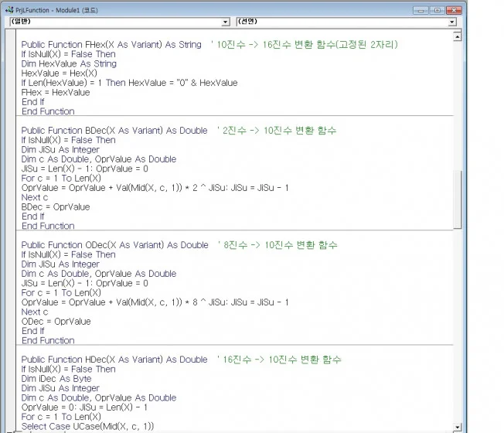Open the (선언) procedure dropdown list
The height and width of the screenshot is (433, 504).
452,22
